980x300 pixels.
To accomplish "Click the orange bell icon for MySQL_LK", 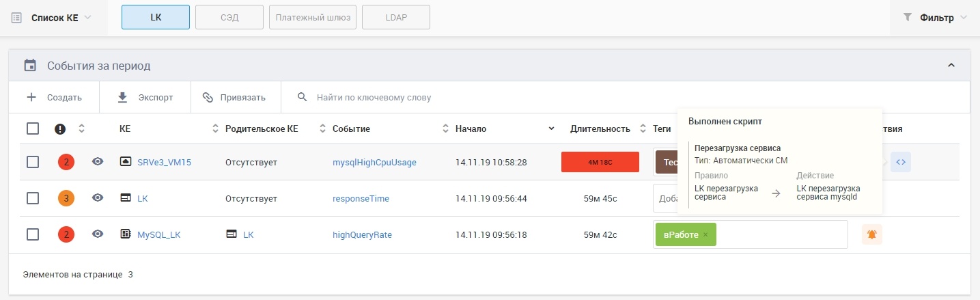I will 871,234.
